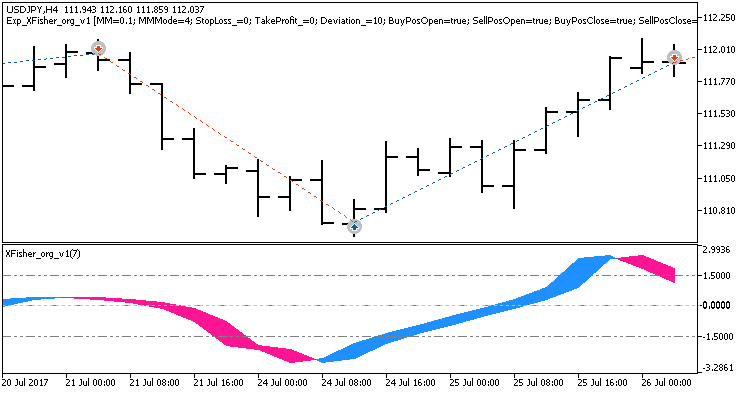Viewport: 750px width, 394px height.
Task: Click the 25 Jul 00:00 time label
Action: [474, 383]
